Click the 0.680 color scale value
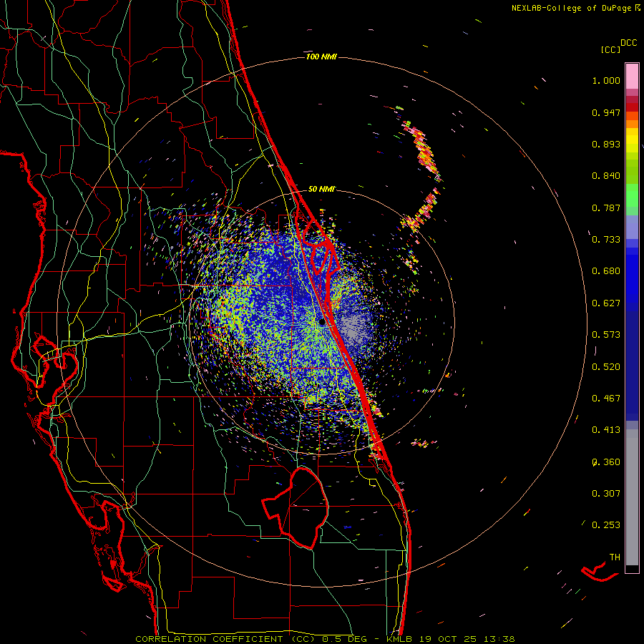644x644 pixels. click(606, 271)
